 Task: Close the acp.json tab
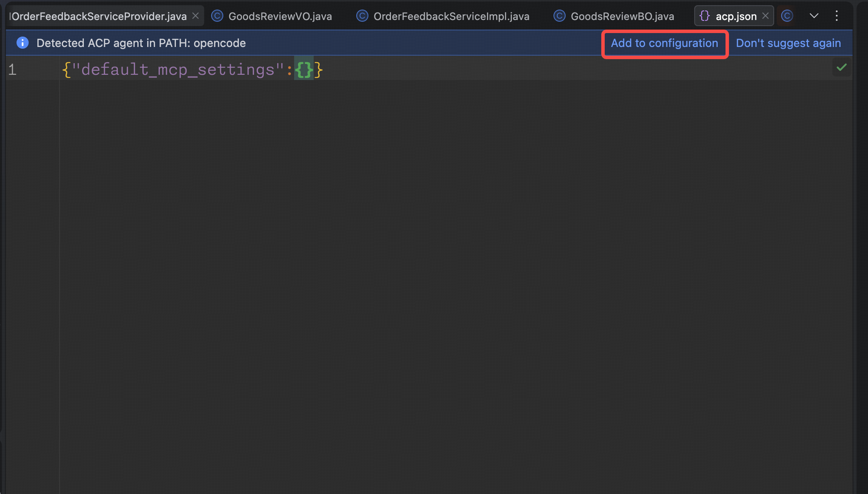(x=765, y=16)
